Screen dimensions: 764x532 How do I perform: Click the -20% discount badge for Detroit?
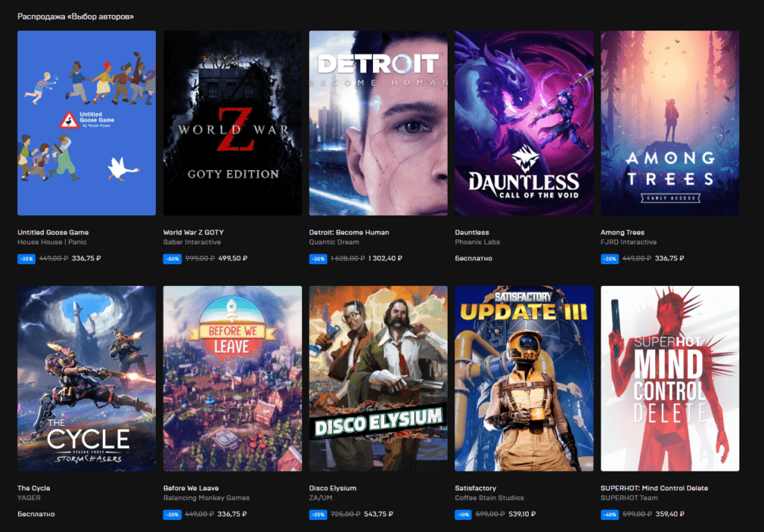[318, 259]
